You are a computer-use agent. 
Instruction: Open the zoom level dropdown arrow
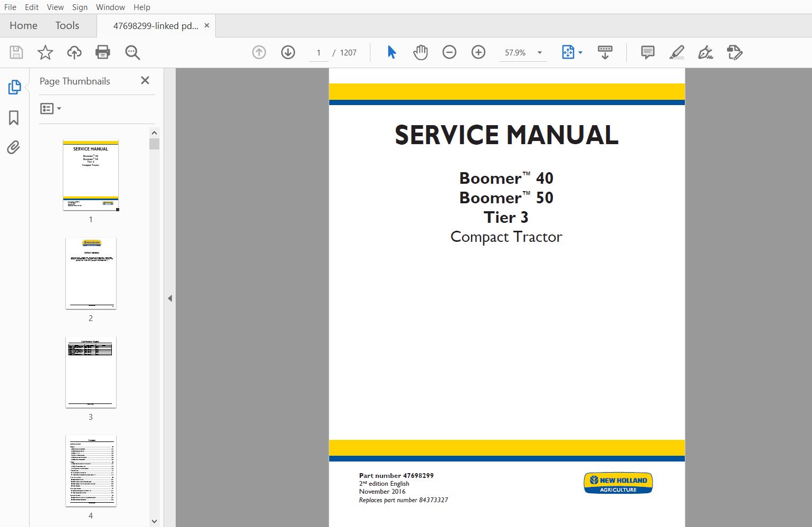(540, 52)
